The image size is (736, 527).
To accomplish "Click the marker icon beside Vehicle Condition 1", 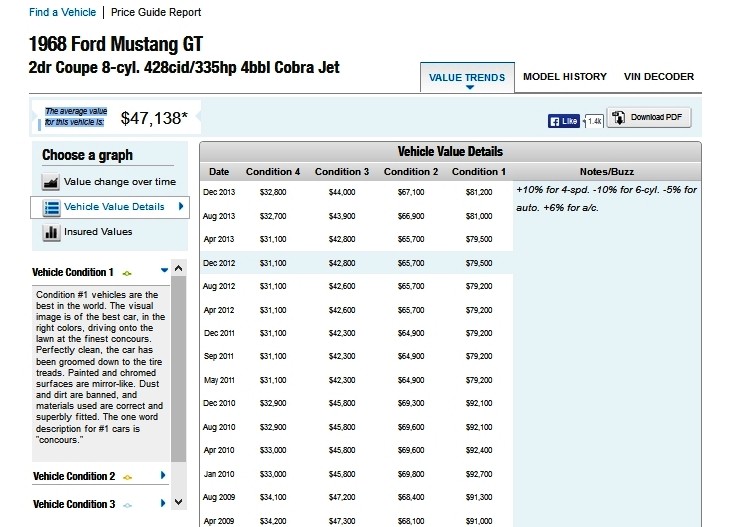I will click(127, 273).
